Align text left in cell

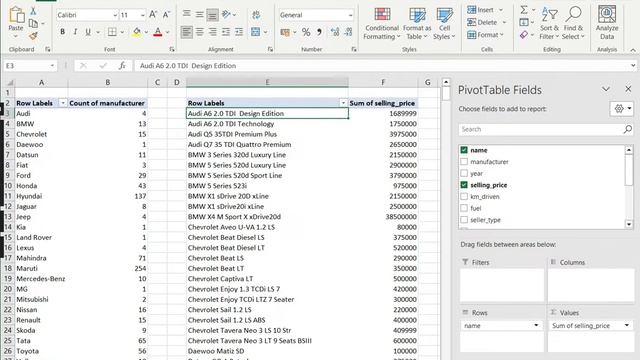pos(187,32)
